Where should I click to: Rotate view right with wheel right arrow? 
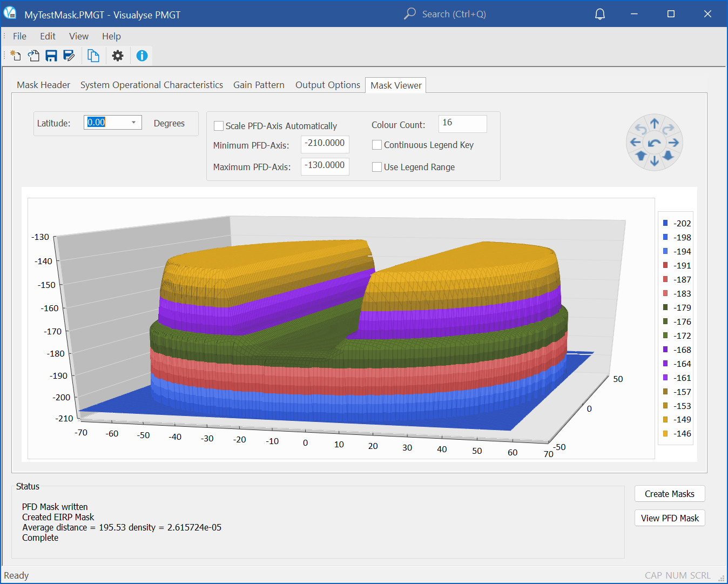(673, 143)
